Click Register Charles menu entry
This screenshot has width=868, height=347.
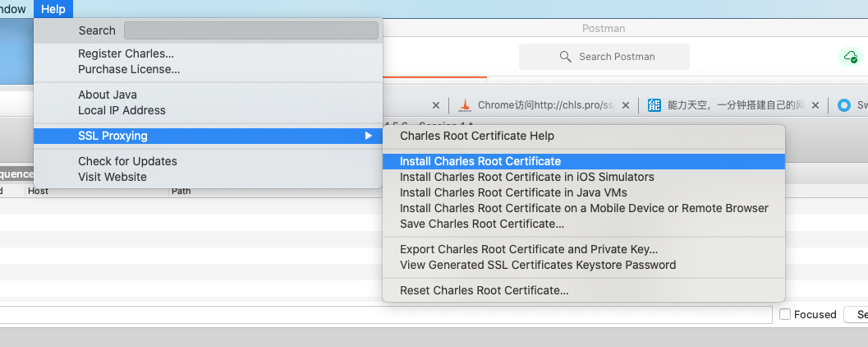[x=126, y=53]
